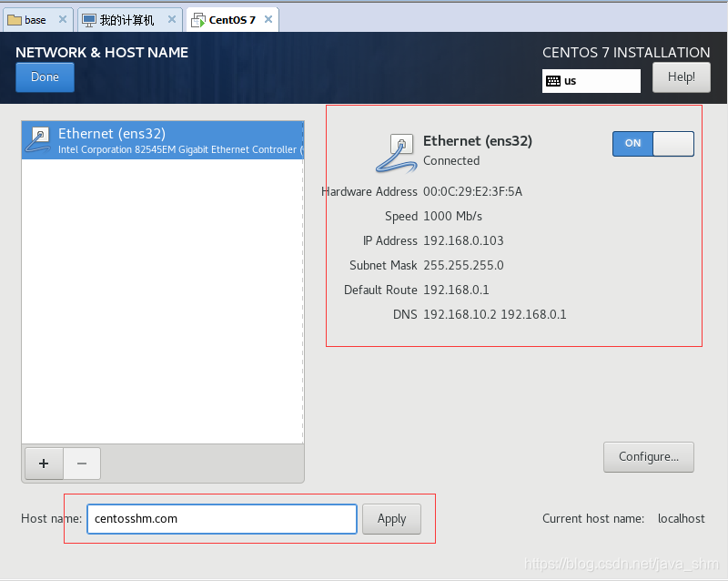Click the folder icon on base tab
Screen dimensions: 728x581
[15, 20]
